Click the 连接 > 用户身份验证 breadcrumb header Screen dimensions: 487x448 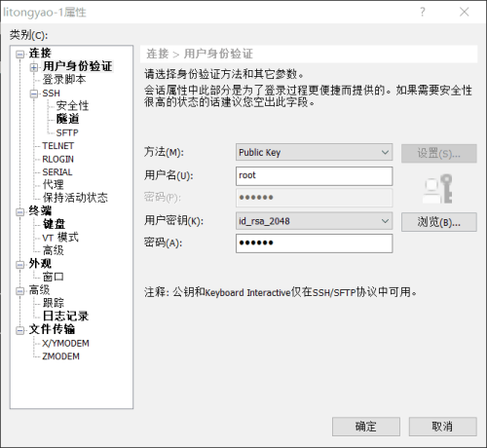click(x=200, y=54)
